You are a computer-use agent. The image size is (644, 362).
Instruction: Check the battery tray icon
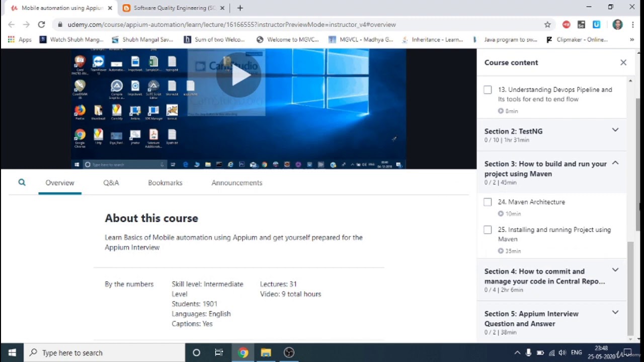pos(540,352)
